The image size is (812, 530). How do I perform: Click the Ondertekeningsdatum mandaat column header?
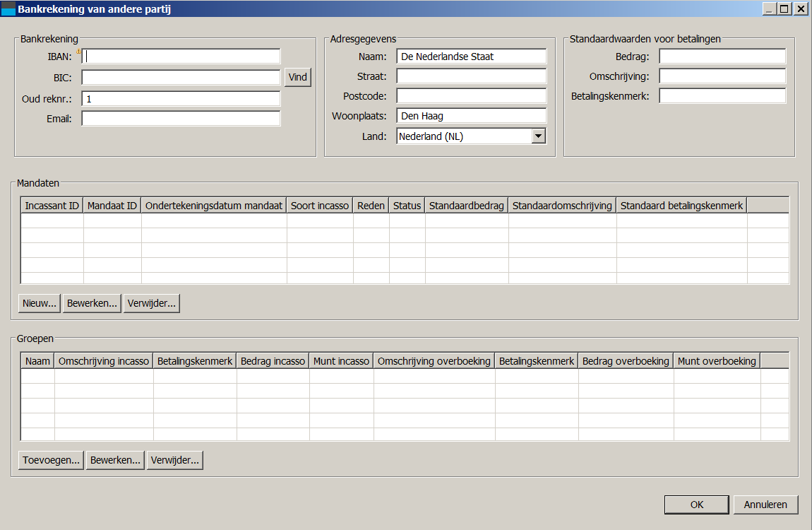click(214, 206)
